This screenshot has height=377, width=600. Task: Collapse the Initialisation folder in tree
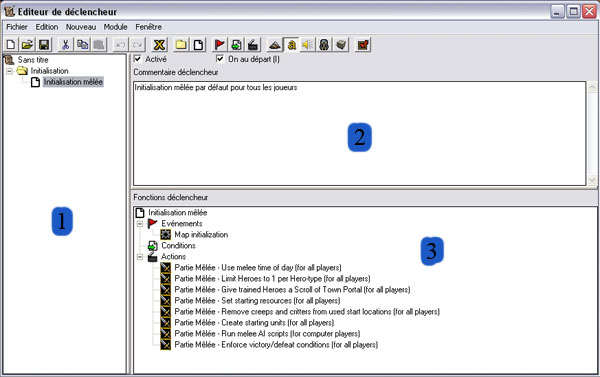(x=10, y=71)
